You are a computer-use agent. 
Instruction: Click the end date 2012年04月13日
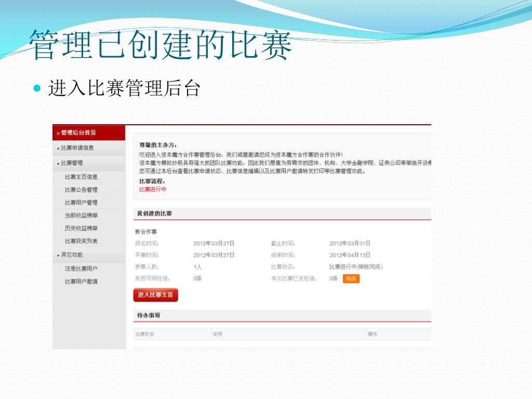tap(350, 255)
